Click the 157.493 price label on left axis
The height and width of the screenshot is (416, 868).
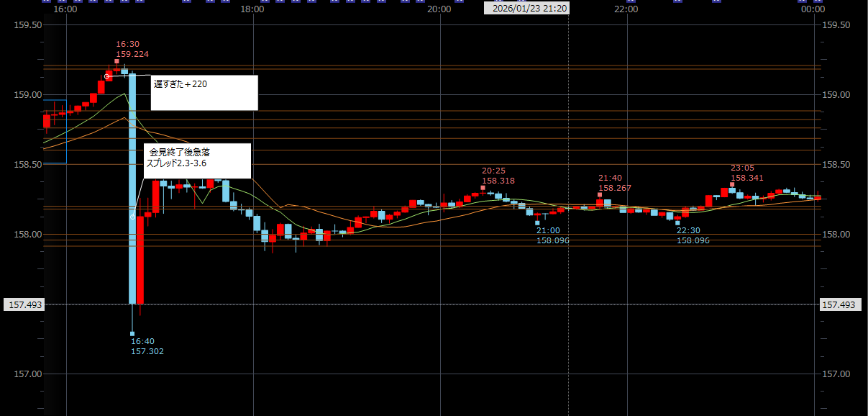(x=24, y=305)
